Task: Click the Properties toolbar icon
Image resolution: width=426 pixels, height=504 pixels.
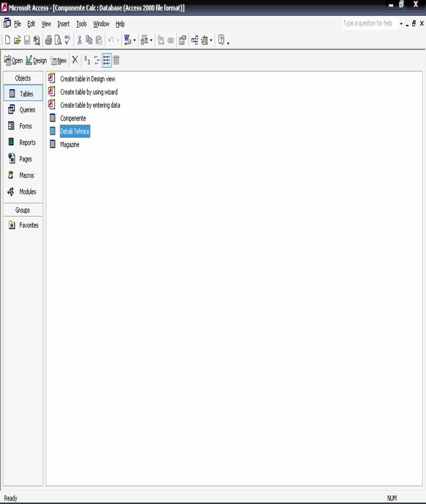Action: (182, 40)
